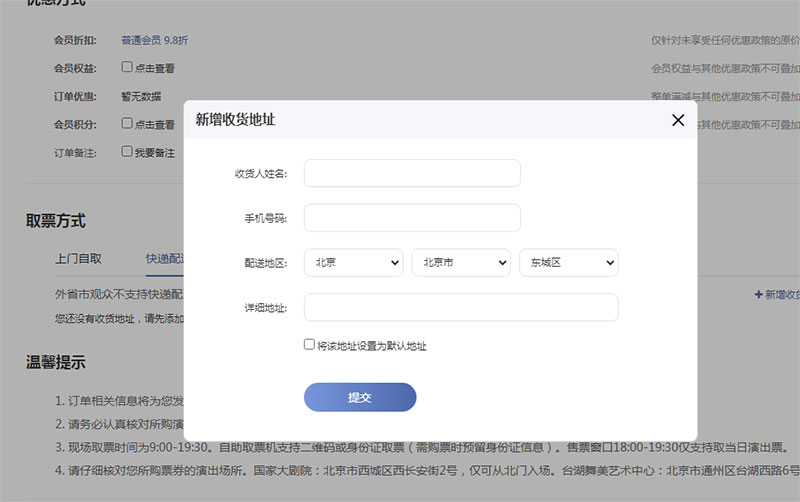Toggle the 会员积分 点击查看 checkbox
The width and height of the screenshot is (800, 502).
click(127, 124)
